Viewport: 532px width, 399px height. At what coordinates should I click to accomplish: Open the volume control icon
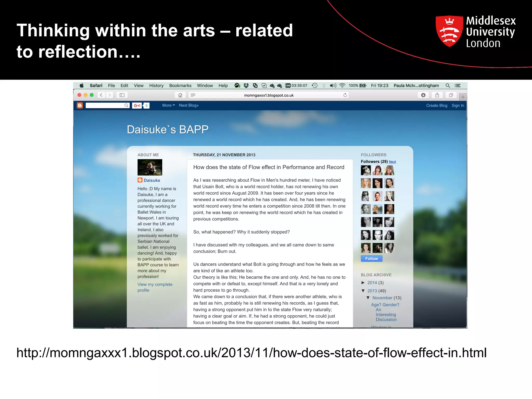[x=333, y=85]
